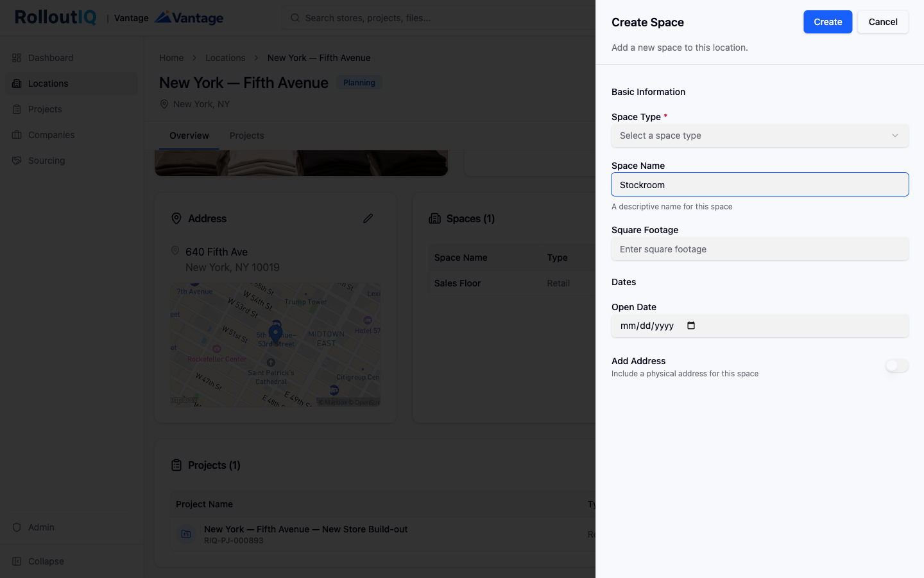Click the Locations sidebar icon

17,83
